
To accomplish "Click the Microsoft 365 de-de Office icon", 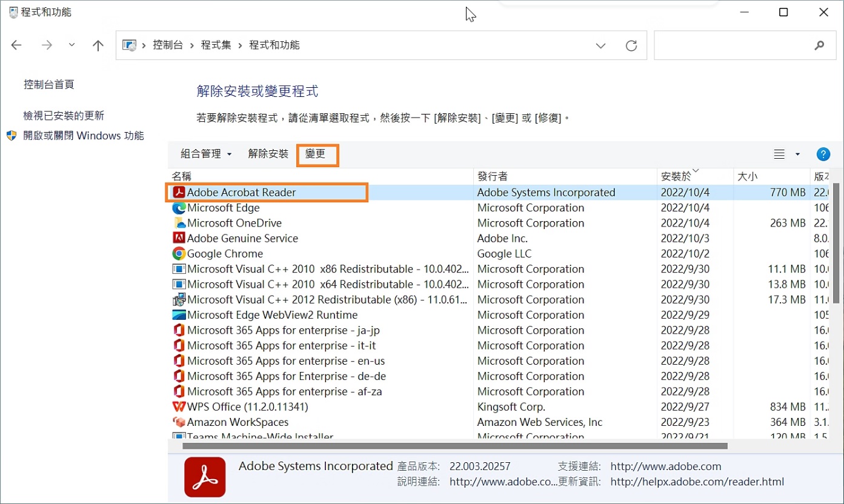I will click(179, 376).
